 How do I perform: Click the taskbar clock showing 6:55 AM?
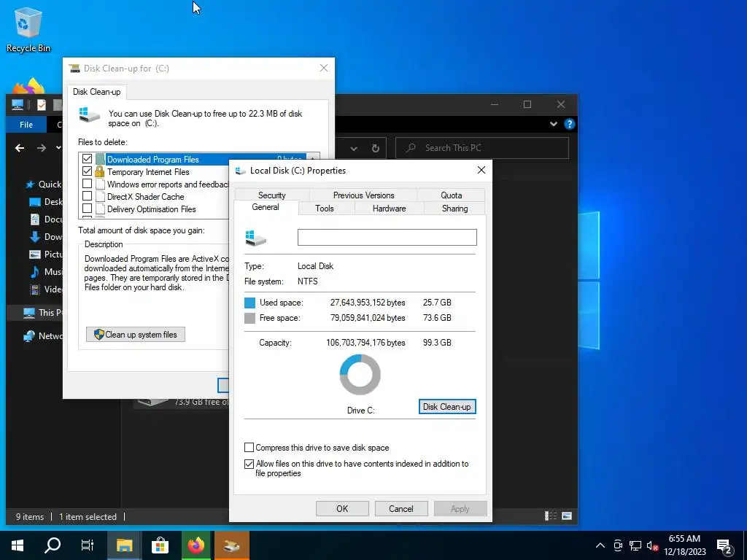[x=684, y=545]
